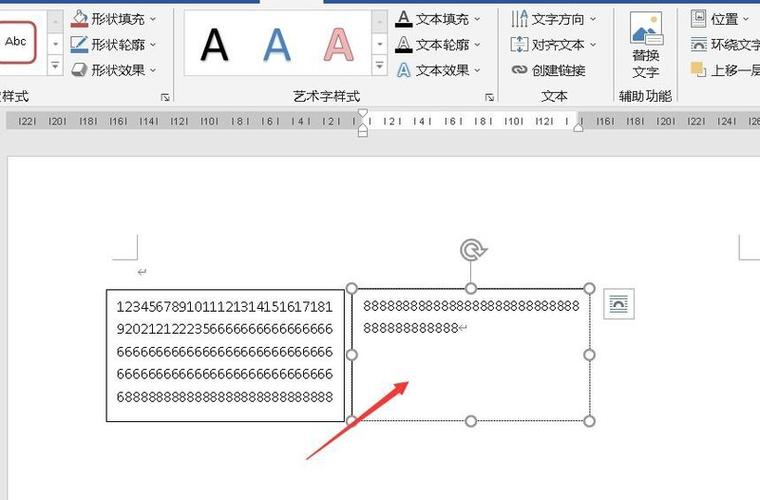Click the 文本填充 text fill icon
760x500 pixels.
(x=403, y=19)
